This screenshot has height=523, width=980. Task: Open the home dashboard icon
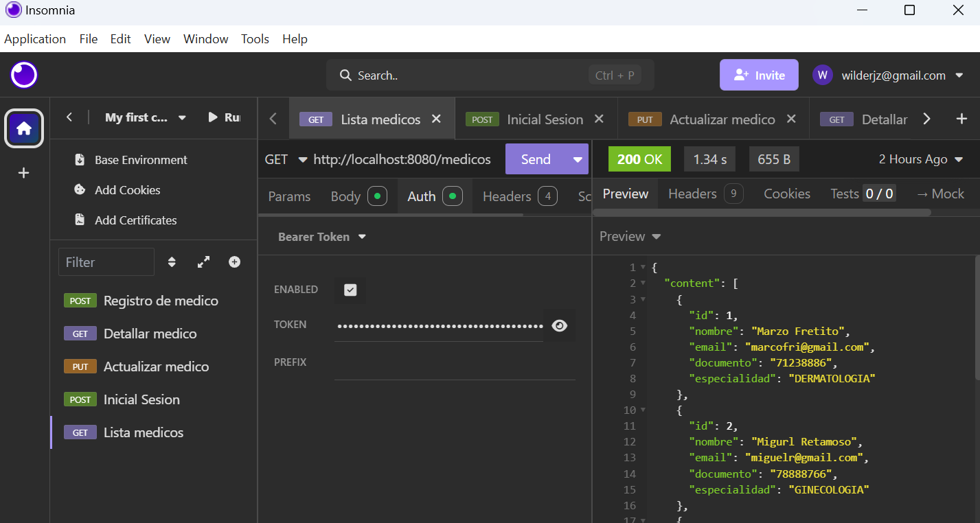click(x=24, y=128)
